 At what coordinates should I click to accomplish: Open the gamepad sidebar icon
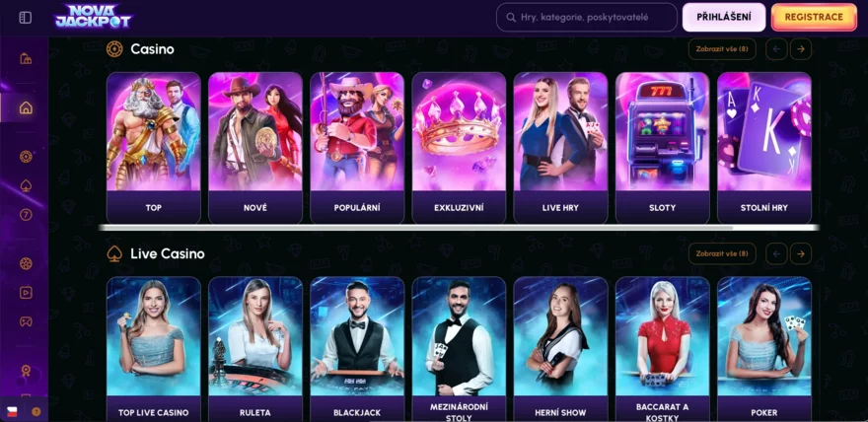(26, 321)
